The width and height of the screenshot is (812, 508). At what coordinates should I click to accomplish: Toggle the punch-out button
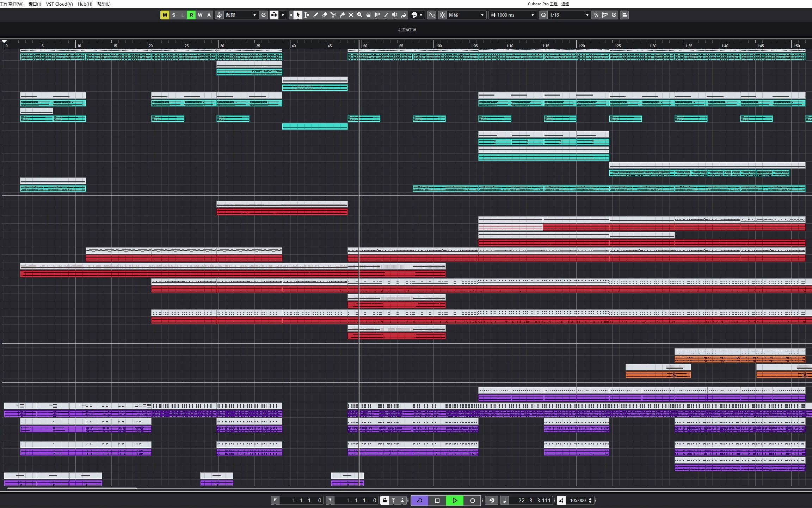point(402,500)
